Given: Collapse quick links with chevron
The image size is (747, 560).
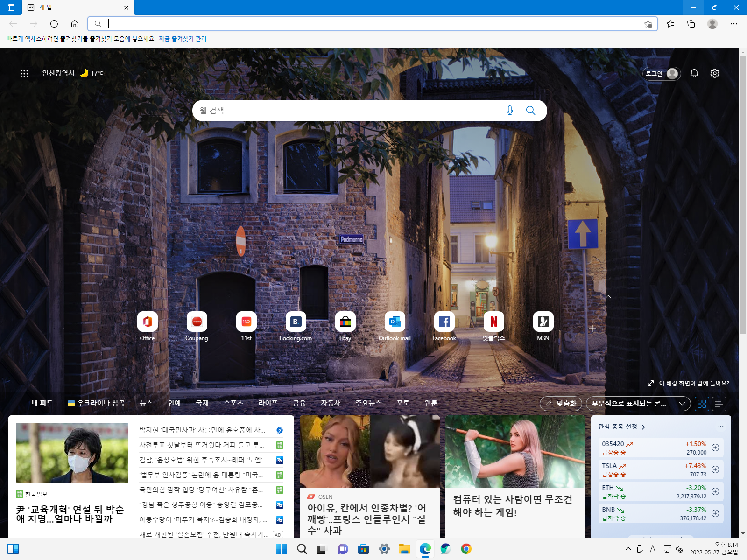Looking at the screenshot, I should [608, 297].
